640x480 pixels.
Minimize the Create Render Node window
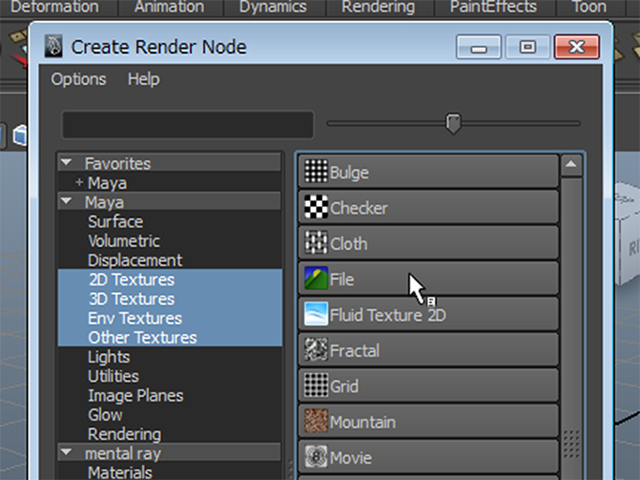point(478,47)
